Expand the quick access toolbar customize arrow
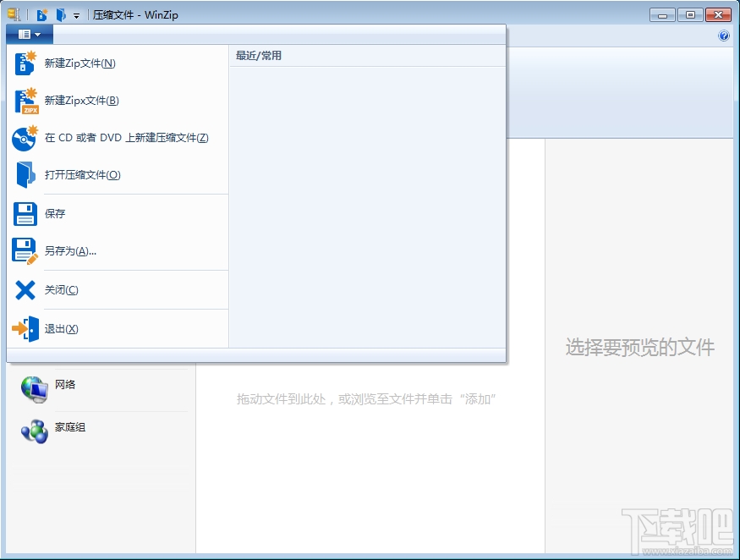Viewport: 740px width, 560px height. click(x=76, y=14)
